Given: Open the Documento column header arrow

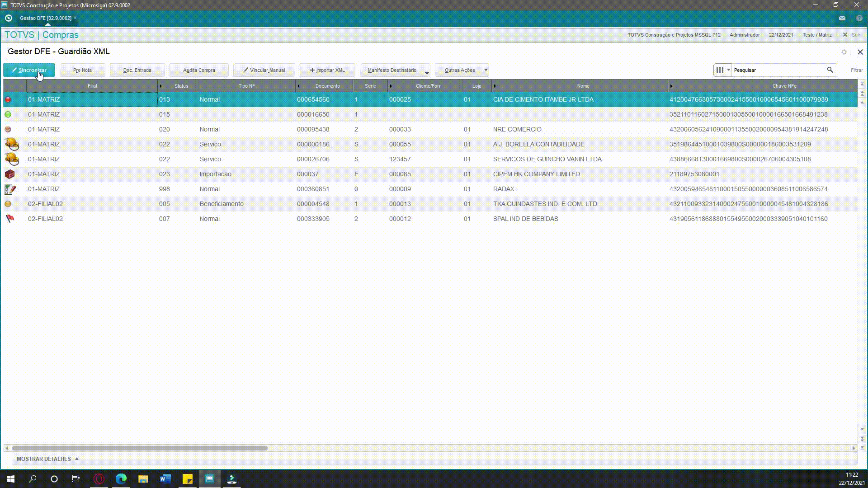Looking at the screenshot, I should (x=298, y=86).
